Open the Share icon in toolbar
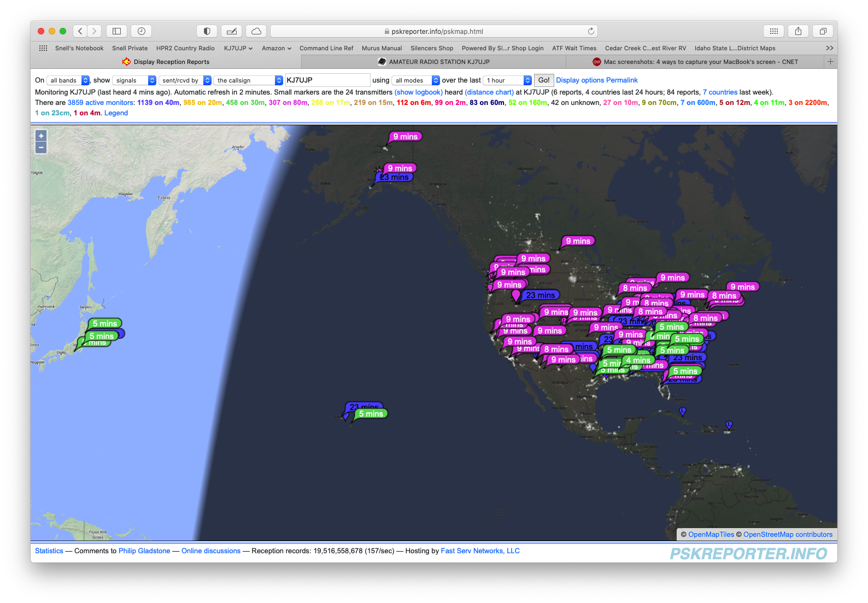Image resolution: width=868 pixels, height=603 pixels. [x=798, y=31]
